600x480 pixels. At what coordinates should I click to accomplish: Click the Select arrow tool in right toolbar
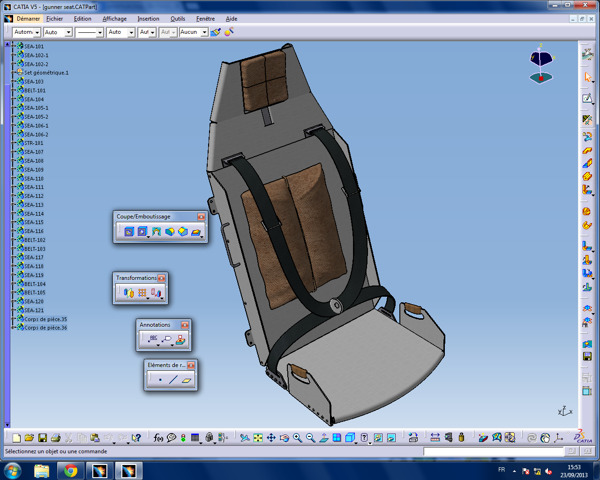coord(587,77)
